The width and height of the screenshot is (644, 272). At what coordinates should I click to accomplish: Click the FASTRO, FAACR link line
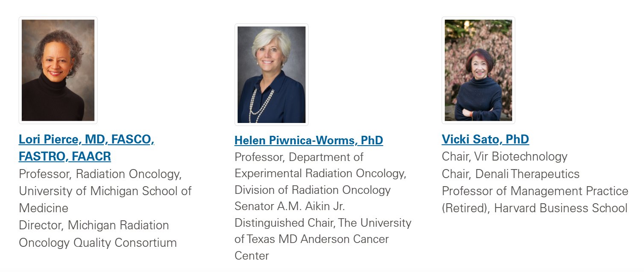coord(65,156)
